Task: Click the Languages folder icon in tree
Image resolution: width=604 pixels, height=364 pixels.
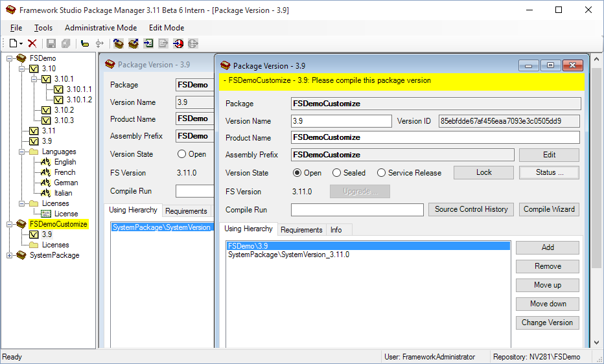Action: click(34, 152)
